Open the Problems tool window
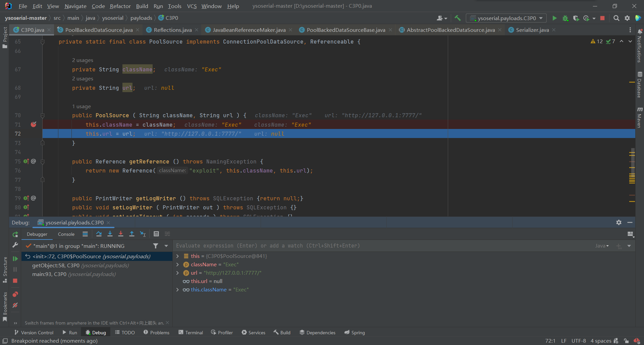 click(156, 333)
